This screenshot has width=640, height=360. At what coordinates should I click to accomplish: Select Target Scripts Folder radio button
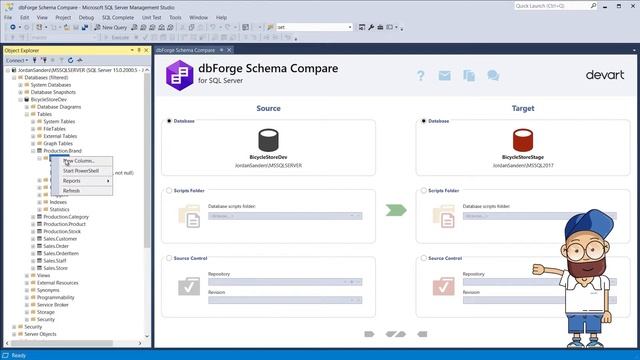pyautogui.click(x=424, y=191)
